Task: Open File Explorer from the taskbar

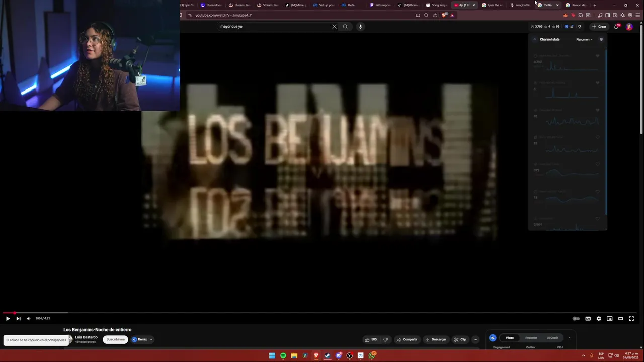Action: coord(294,356)
